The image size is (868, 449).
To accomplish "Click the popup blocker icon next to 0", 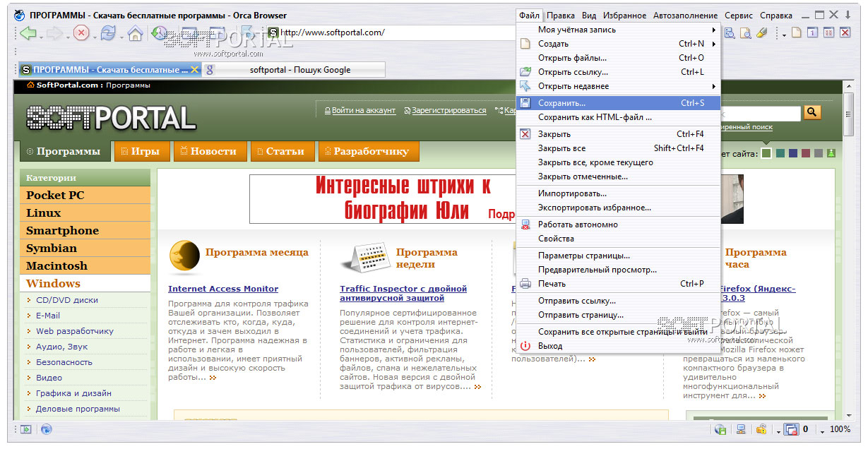I will pyautogui.click(x=790, y=429).
